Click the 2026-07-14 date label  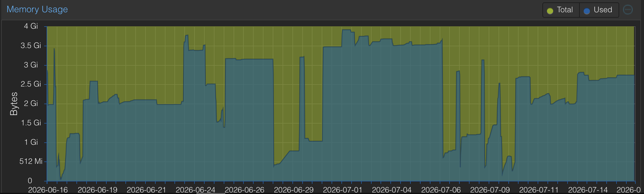[588, 190]
